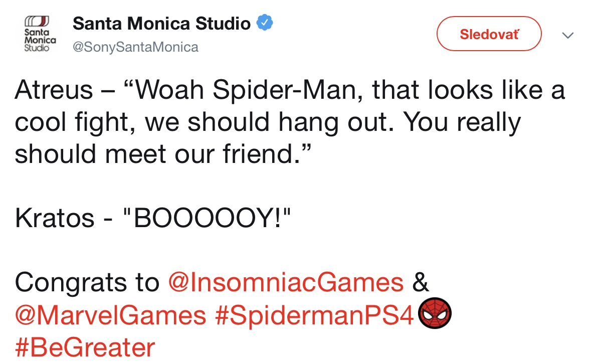596x364 pixels.
Task: Click the Spider-Man mask emoji
Action: click(x=434, y=314)
